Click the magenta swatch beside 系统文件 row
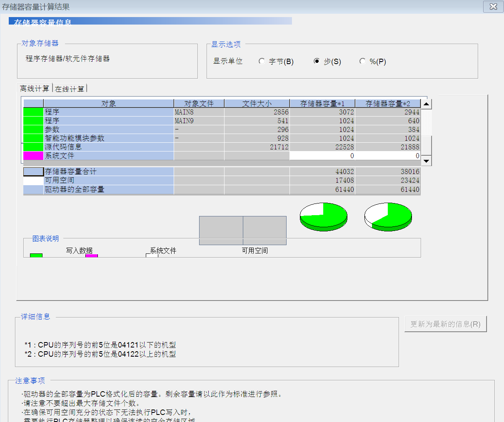 pos(33,156)
